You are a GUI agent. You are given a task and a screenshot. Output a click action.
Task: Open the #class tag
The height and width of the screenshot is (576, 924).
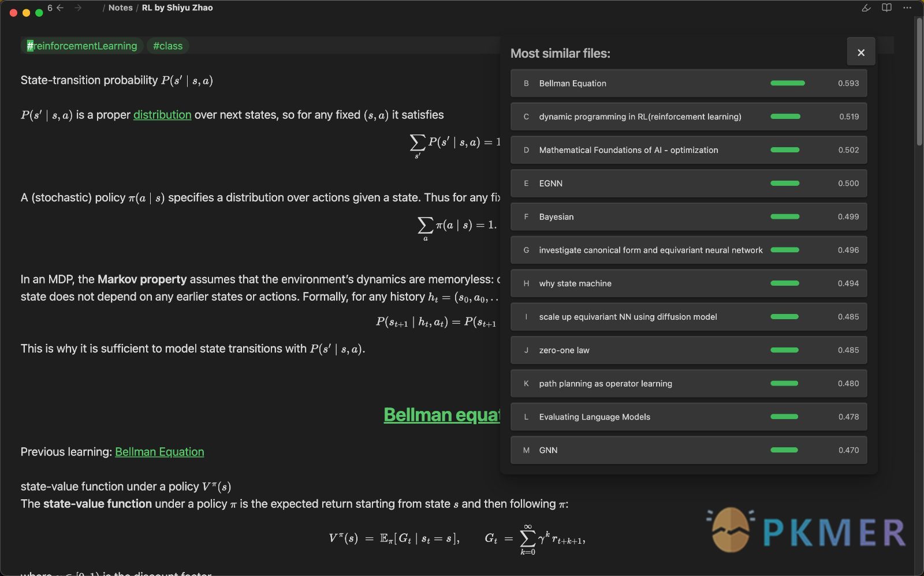167,46
